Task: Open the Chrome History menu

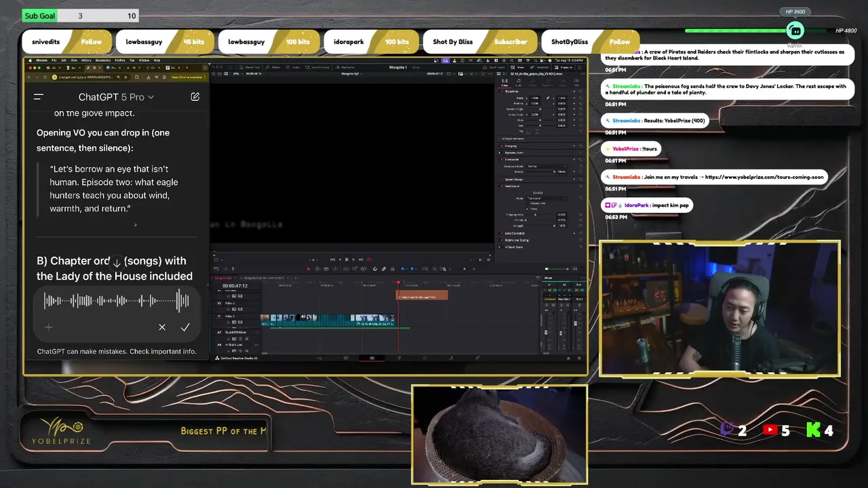Action: coord(86,60)
